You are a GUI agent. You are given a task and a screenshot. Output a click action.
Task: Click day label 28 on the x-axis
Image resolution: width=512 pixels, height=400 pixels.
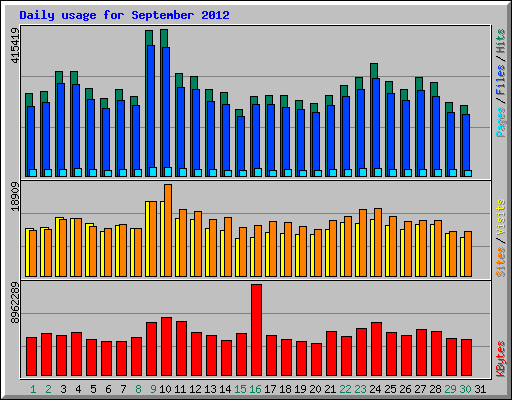pos(435,389)
